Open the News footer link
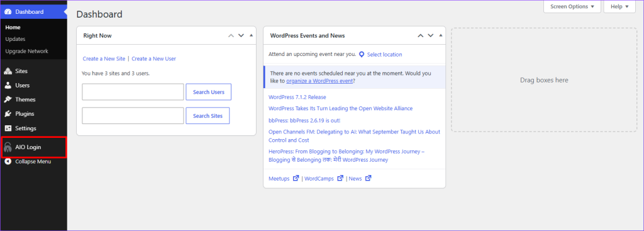 pos(355,179)
